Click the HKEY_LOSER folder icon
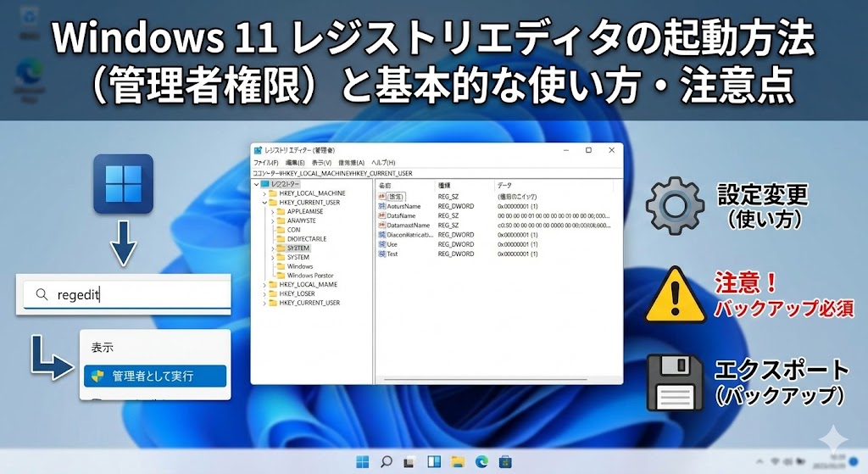This screenshot has height=474, width=868. click(272, 293)
